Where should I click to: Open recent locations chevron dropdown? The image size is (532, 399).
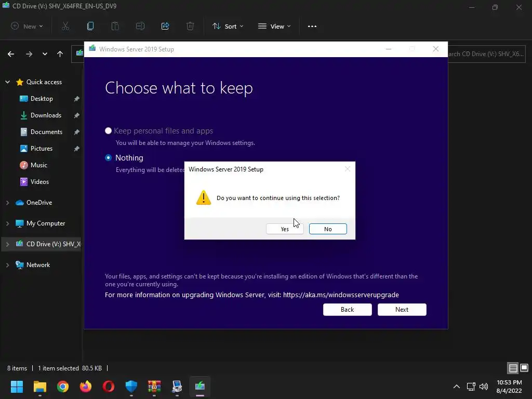point(45,54)
